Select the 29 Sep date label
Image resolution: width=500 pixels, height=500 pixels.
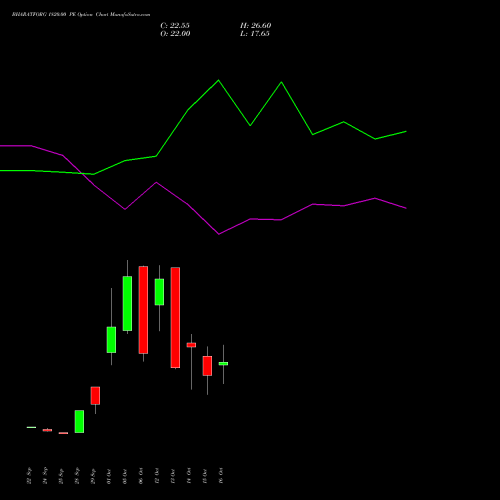pos(93,476)
